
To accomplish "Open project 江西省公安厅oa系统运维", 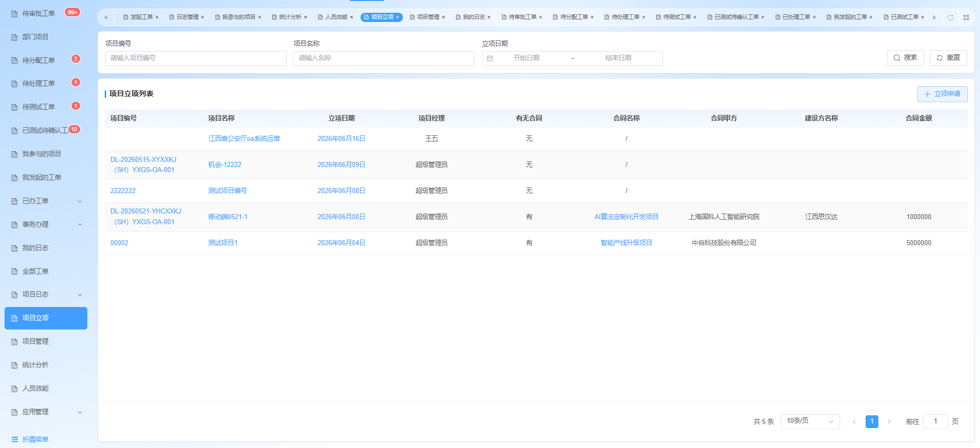I will point(244,139).
